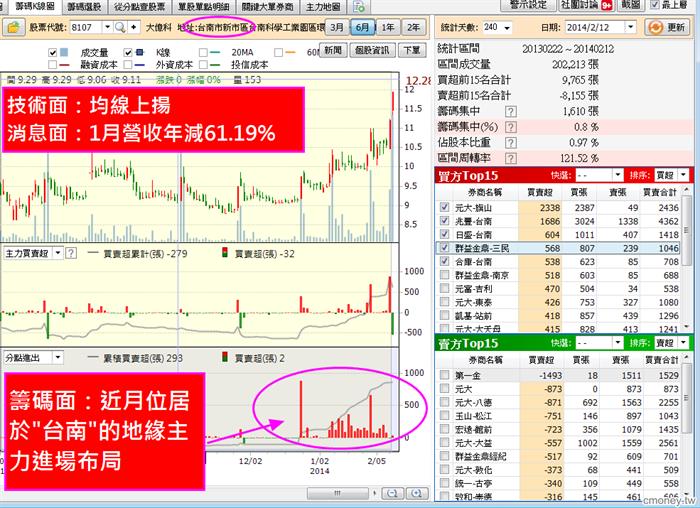Click the help icon beside 籌碼集中(%)

[x=510, y=127]
